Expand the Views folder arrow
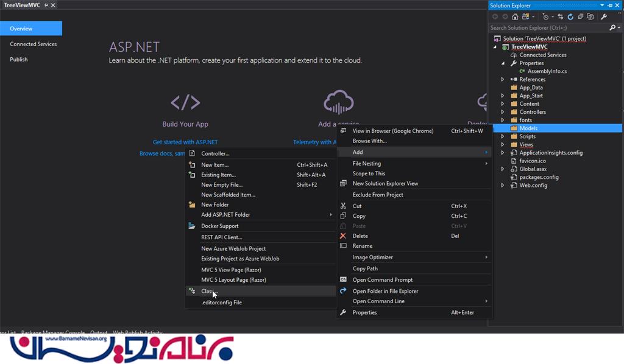The width and height of the screenshot is (624, 364). click(x=503, y=145)
